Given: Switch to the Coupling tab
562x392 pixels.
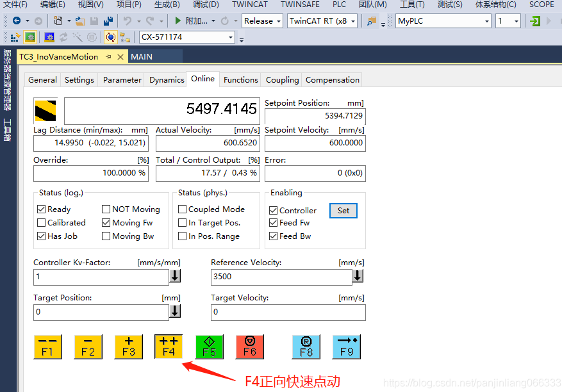Looking at the screenshot, I should [283, 80].
